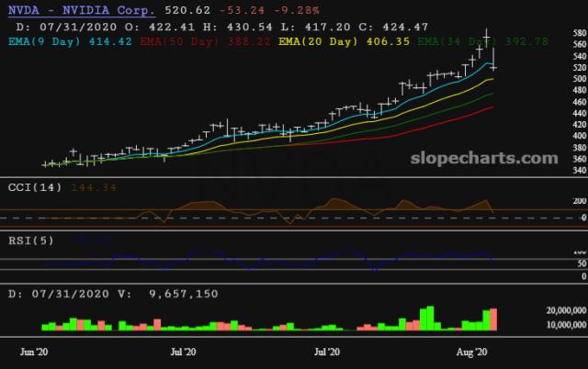Click the 340 price axis label
The image size is (588, 369).
click(x=580, y=171)
